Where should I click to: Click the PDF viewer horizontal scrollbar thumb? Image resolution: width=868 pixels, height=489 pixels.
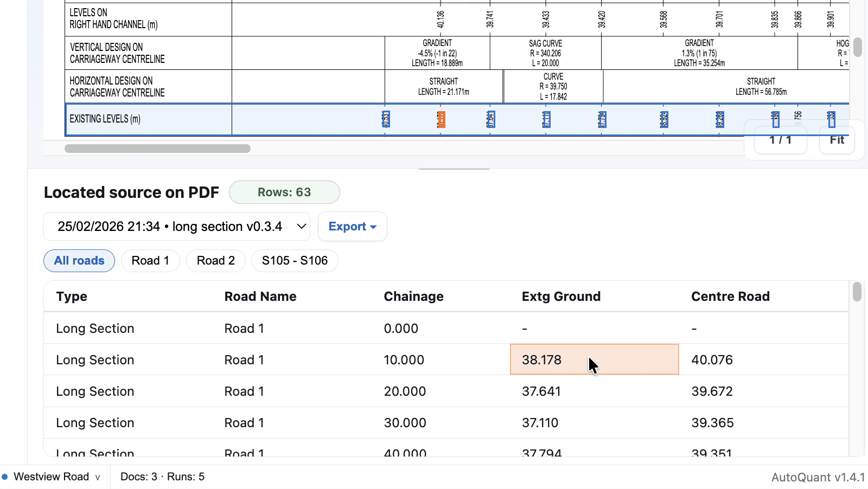coord(157,149)
